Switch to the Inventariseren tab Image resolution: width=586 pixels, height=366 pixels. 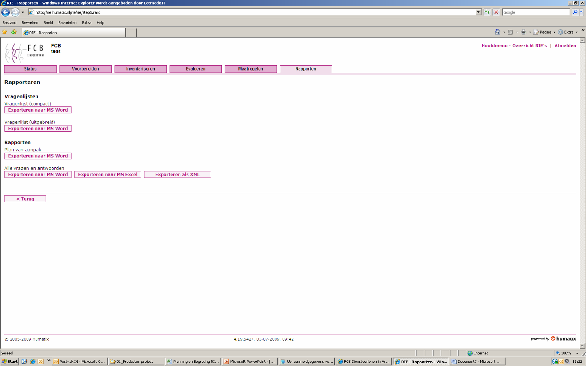[141, 69]
